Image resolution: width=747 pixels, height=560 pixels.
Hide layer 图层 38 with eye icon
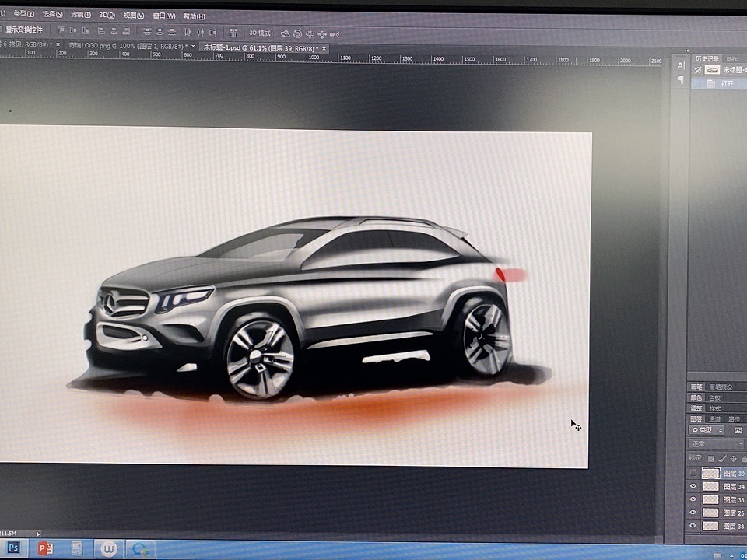click(693, 527)
